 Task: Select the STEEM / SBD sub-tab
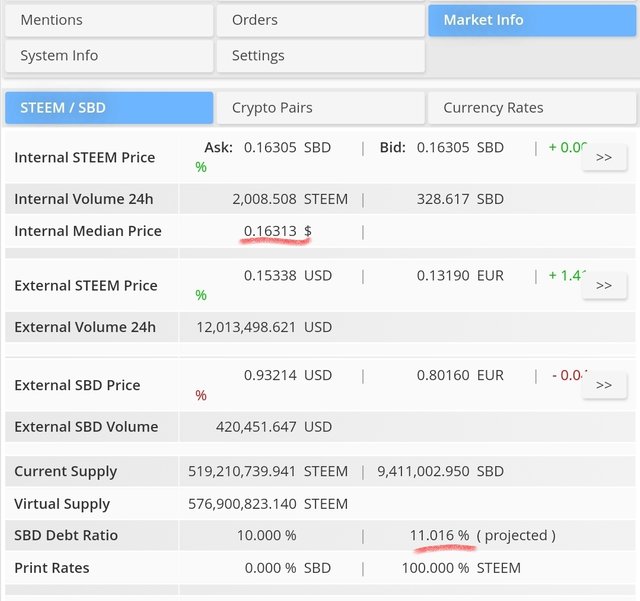pyautogui.click(x=109, y=108)
